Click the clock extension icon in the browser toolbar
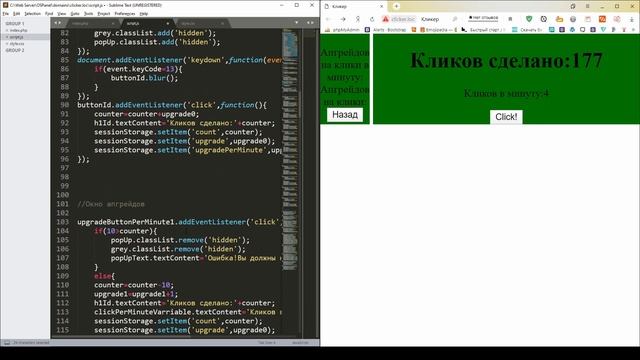The width and height of the screenshot is (640, 360). 544,19
